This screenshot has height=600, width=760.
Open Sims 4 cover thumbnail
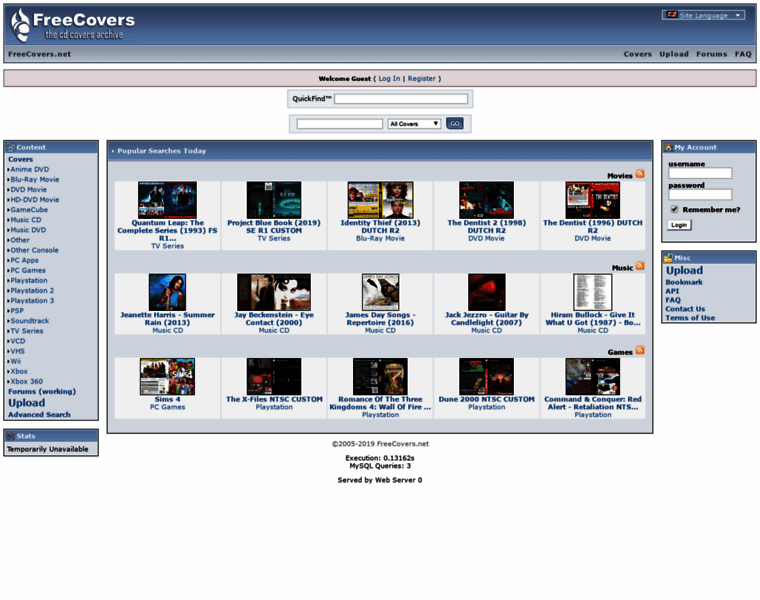pyautogui.click(x=167, y=377)
